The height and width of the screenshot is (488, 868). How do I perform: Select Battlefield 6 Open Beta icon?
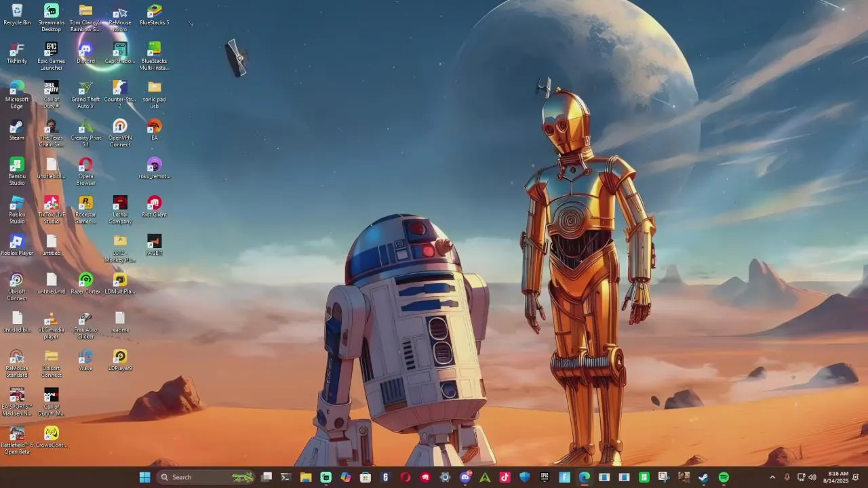(17, 441)
